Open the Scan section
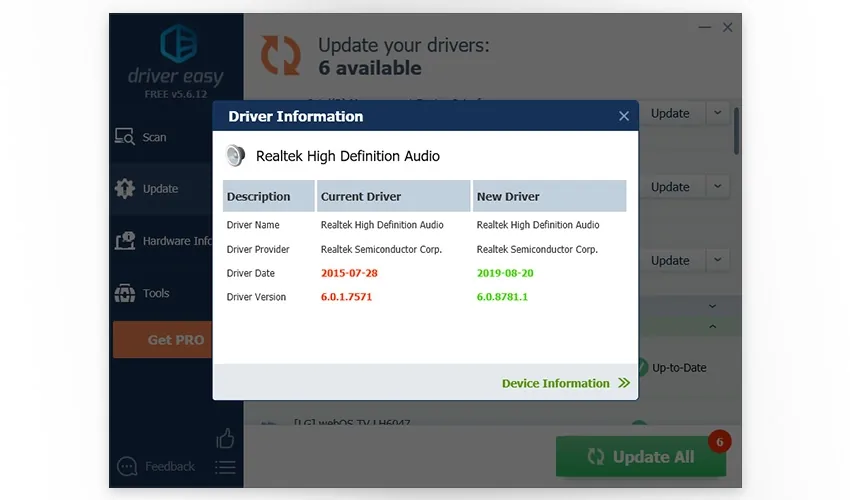The image size is (850, 500). tap(154, 137)
